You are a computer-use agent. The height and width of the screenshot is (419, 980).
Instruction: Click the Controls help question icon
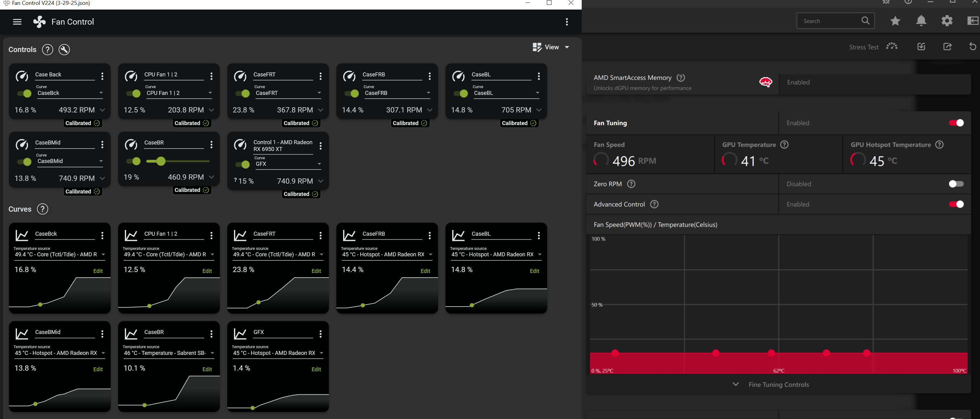click(47, 49)
